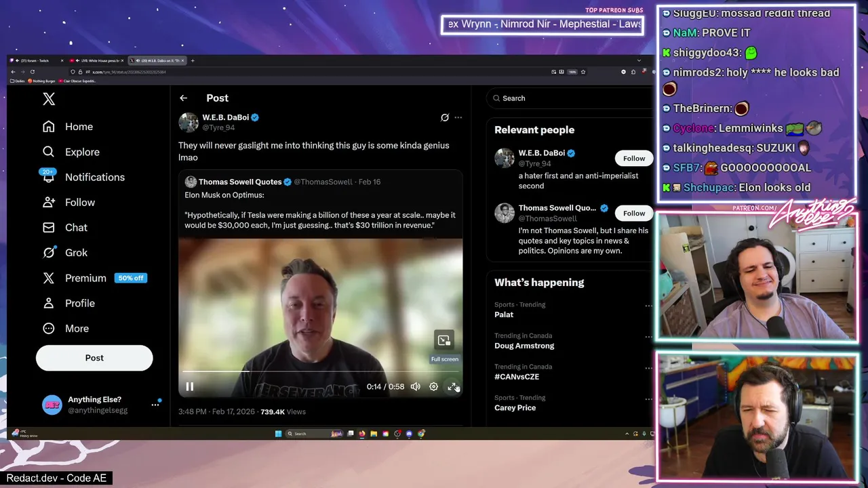Open Dailies bookmarks folder

pos(18,81)
